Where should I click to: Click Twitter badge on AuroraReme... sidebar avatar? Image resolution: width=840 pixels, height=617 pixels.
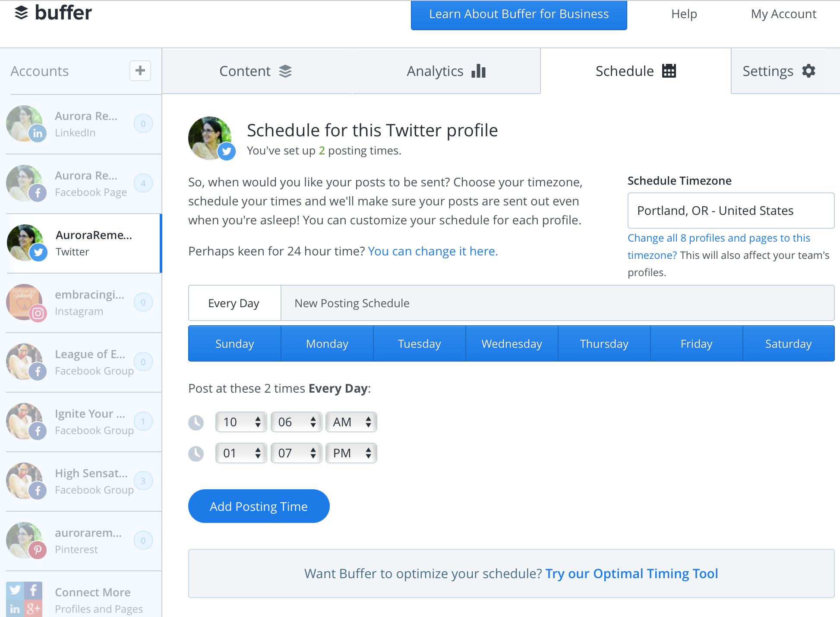38,252
